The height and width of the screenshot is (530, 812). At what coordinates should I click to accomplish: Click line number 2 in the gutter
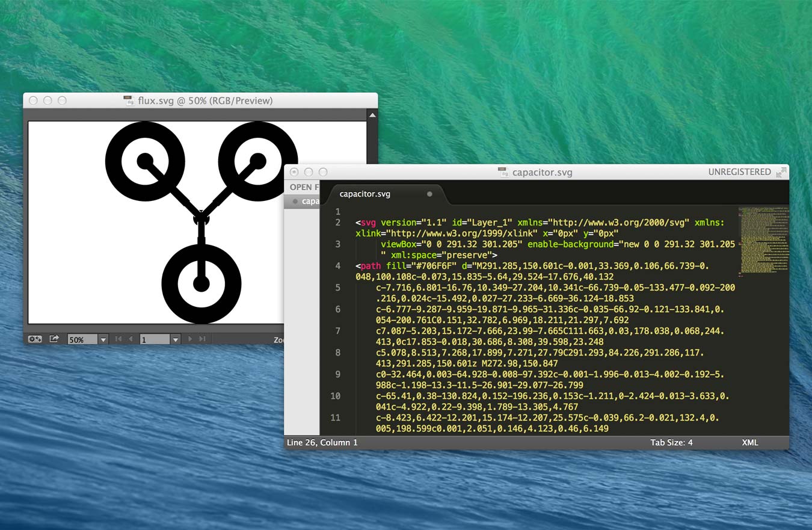[x=337, y=223]
